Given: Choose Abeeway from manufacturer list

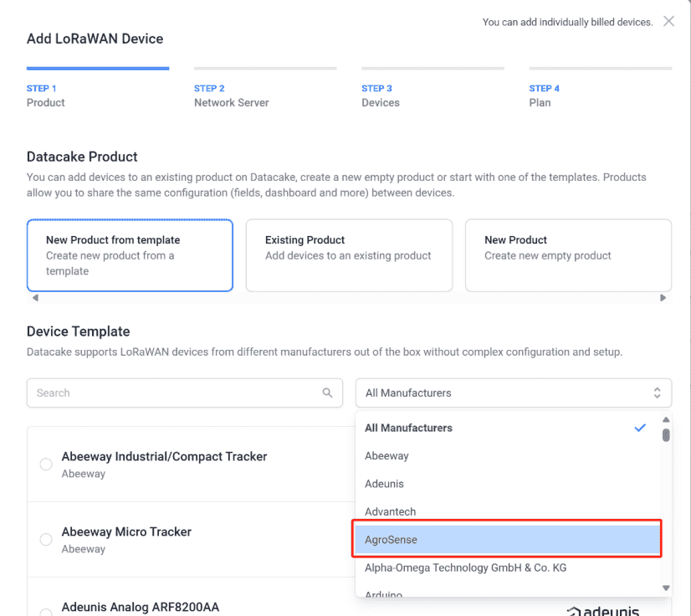Looking at the screenshot, I should [x=507, y=455].
